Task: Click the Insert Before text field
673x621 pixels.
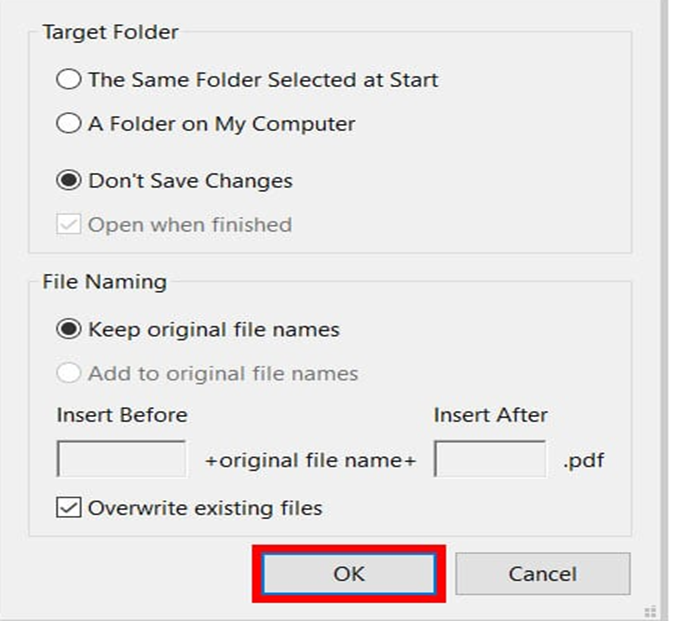Action: pyautogui.click(x=122, y=460)
